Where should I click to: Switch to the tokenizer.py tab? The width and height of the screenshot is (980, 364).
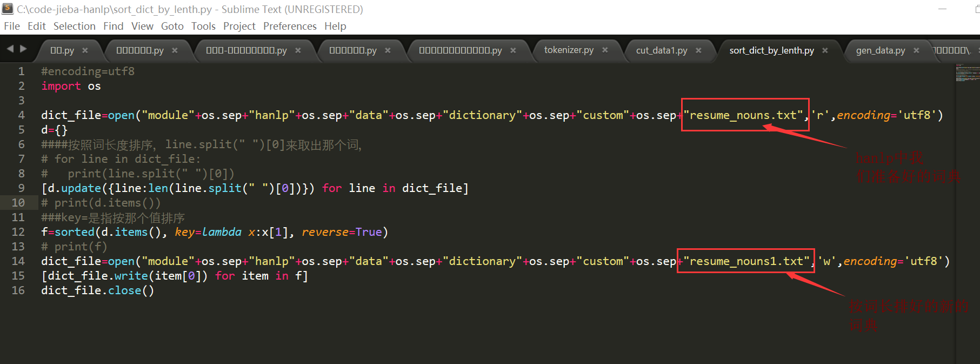tap(569, 50)
